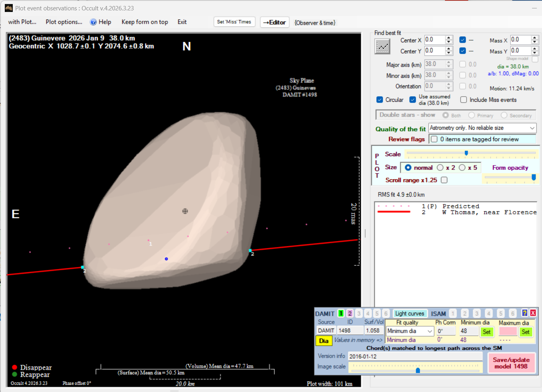Open Help via blue question icon
Viewport: 542px width, 392px height.
point(93,22)
